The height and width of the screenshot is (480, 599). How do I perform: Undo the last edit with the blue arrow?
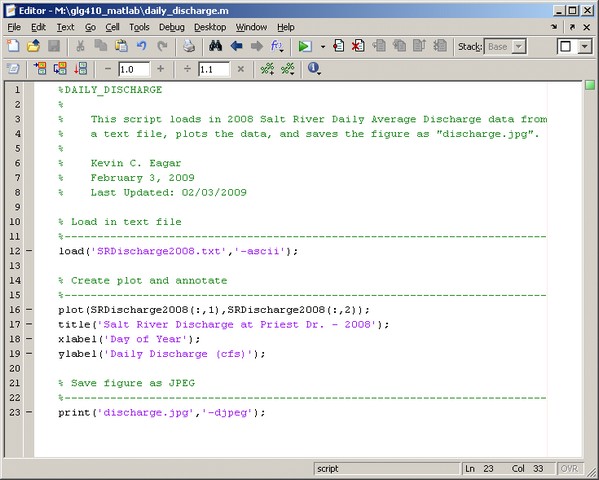[141, 46]
